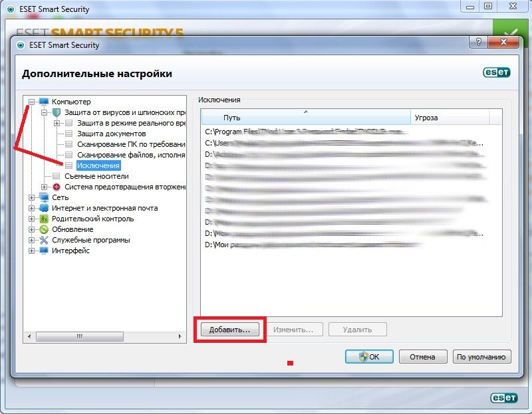Confirm with the OK button

(369, 357)
